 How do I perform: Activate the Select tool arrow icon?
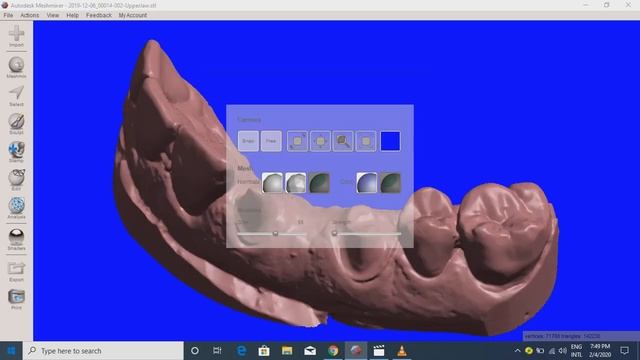pyautogui.click(x=16, y=96)
